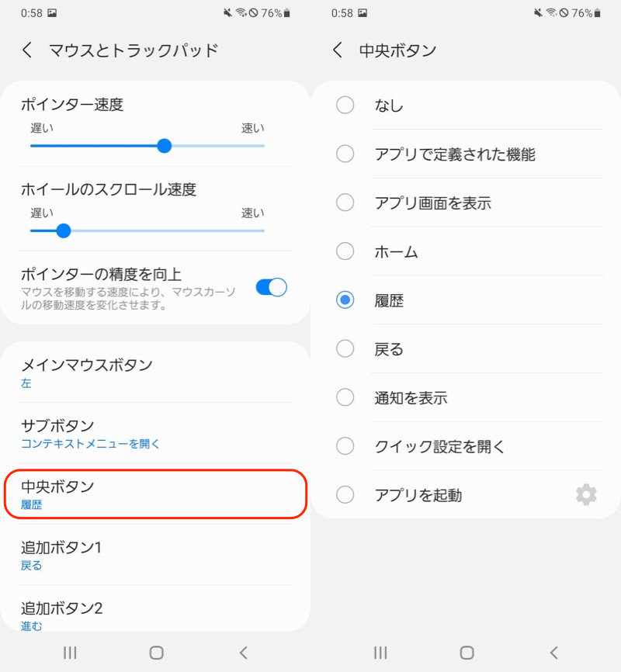Choose 通知を表示 option
The width and height of the screenshot is (621, 672).
[x=411, y=398]
